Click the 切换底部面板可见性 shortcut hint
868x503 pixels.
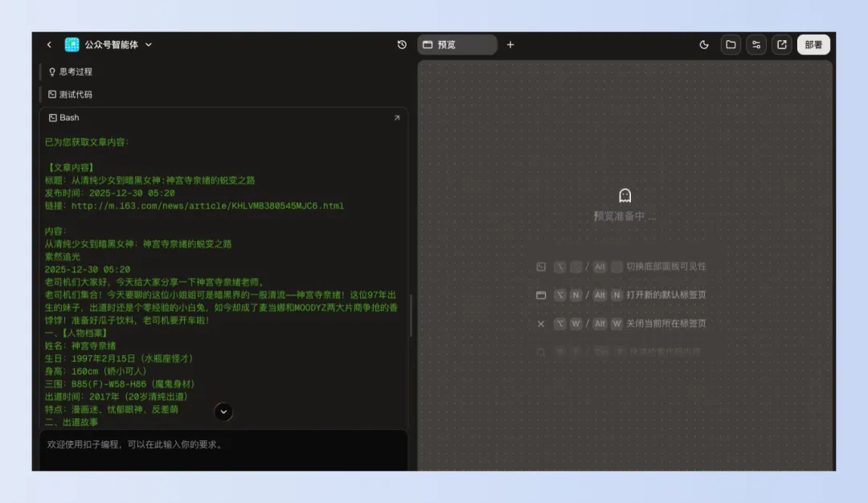666,267
